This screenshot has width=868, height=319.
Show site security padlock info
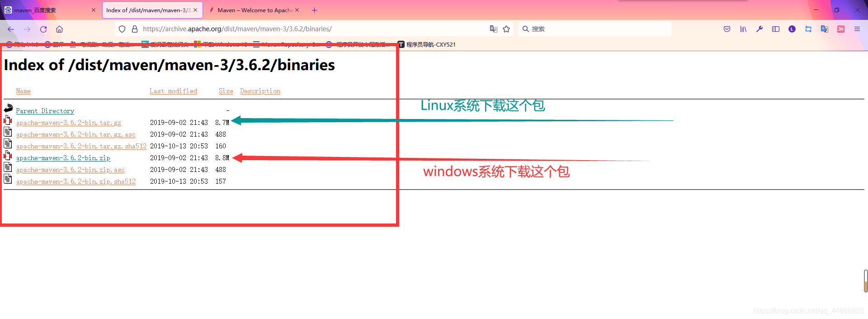point(134,29)
